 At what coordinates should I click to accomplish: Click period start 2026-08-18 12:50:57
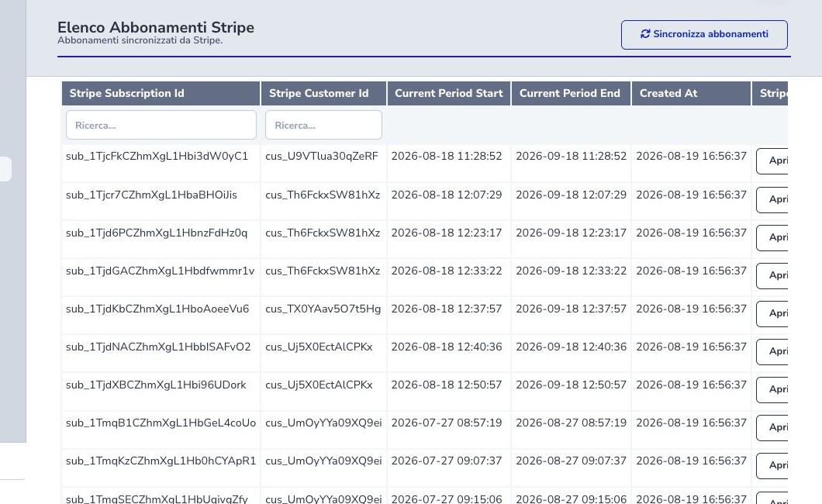447,385
